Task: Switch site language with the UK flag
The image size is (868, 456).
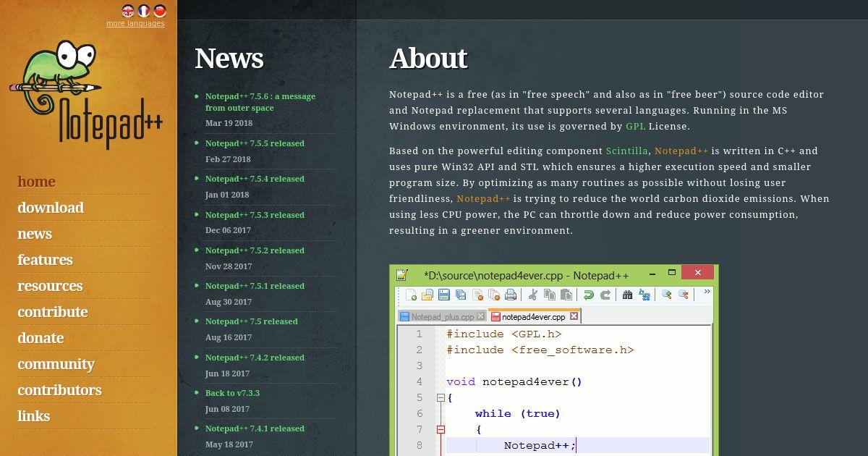Action: coord(128,11)
